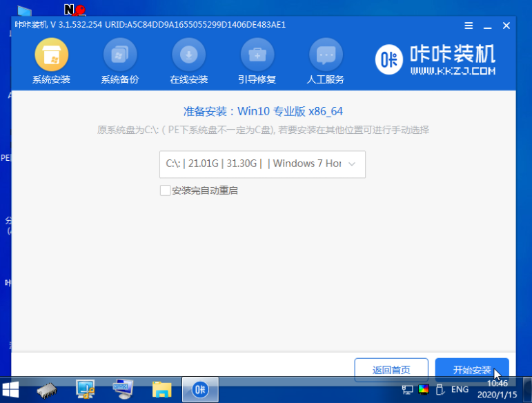This screenshot has width=532, height=403.
Task: Open 引导修复 (Boot Repair) tool
Action: pos(257,61)
